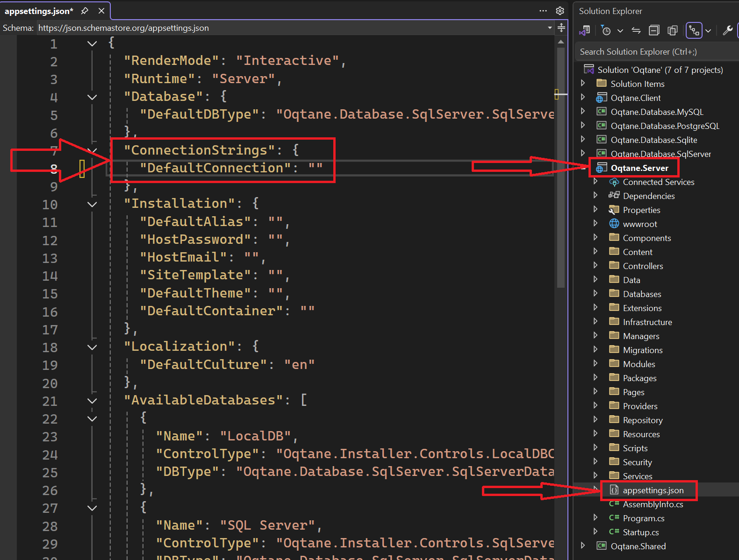Expand the Migrations folder arrow

pos(595,349)
